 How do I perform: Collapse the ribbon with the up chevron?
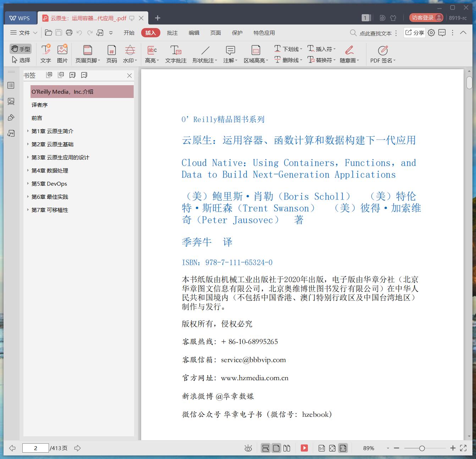click(x=463, y=33)
